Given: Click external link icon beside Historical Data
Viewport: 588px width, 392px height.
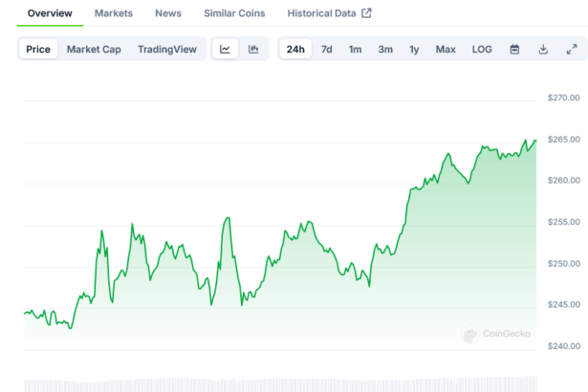Looking at the screenshot, I should pyautogui.click(x=366, y=13).
